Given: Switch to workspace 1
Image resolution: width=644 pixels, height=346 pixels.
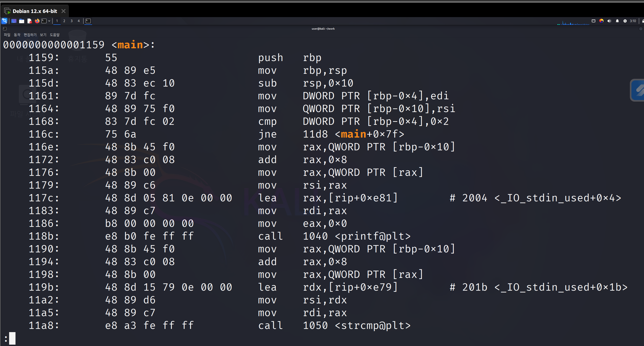Looking at the screenshot, I should [57, 21].
